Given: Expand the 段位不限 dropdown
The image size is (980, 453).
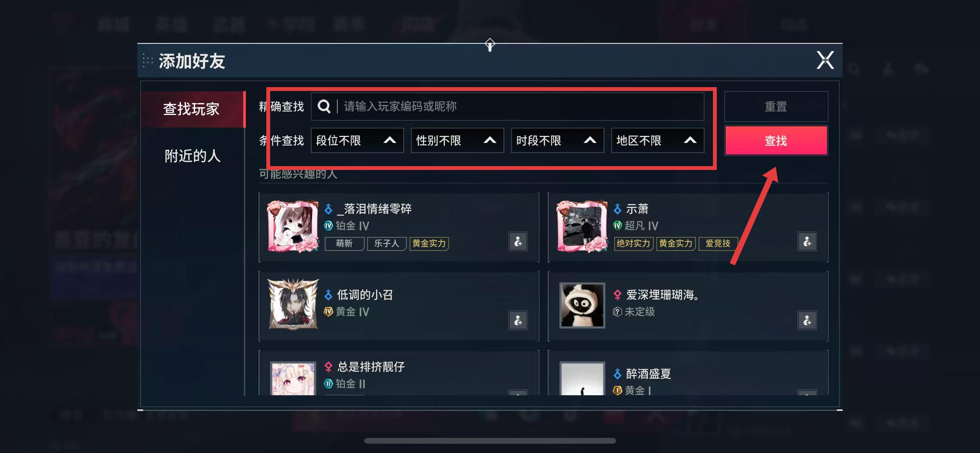Looking at the screenshot, I should coord(357,140).
